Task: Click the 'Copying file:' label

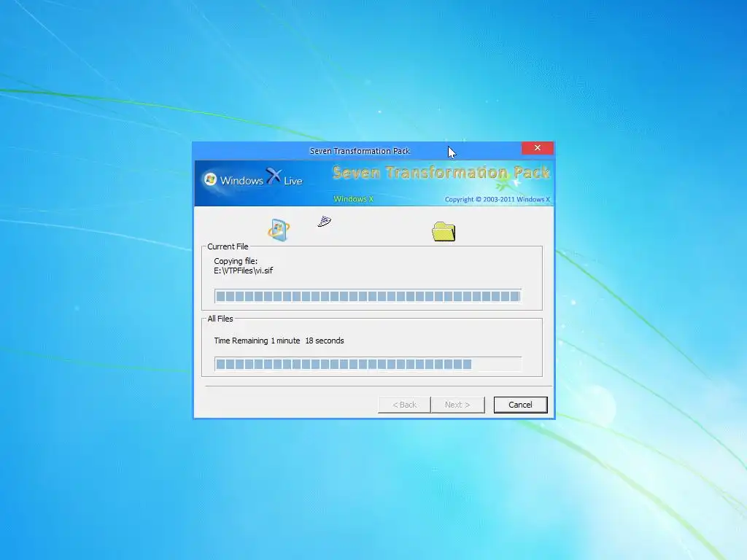Action: 236,261
